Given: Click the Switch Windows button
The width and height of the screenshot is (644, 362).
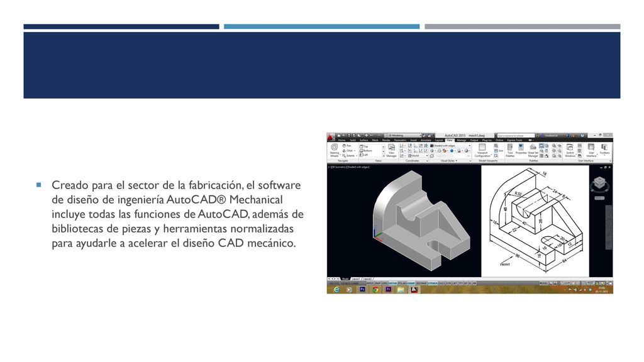Looking at the screenshot, I should pos(570,150).
